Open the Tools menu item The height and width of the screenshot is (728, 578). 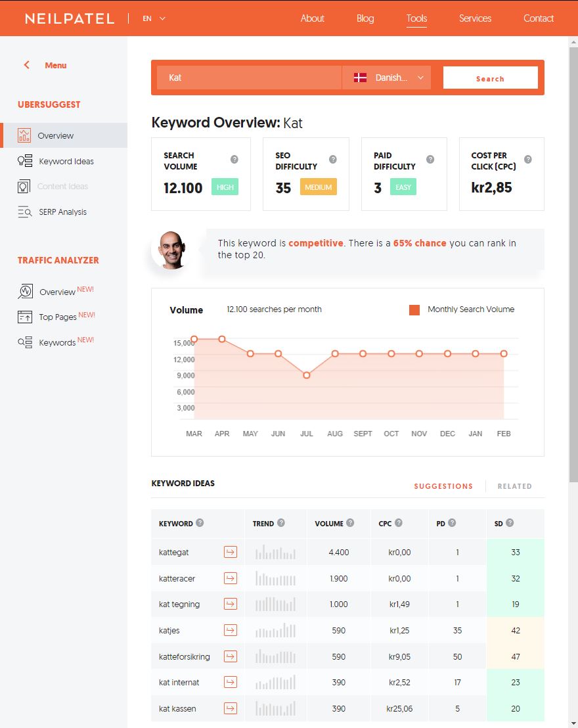[x=416, y=18]
